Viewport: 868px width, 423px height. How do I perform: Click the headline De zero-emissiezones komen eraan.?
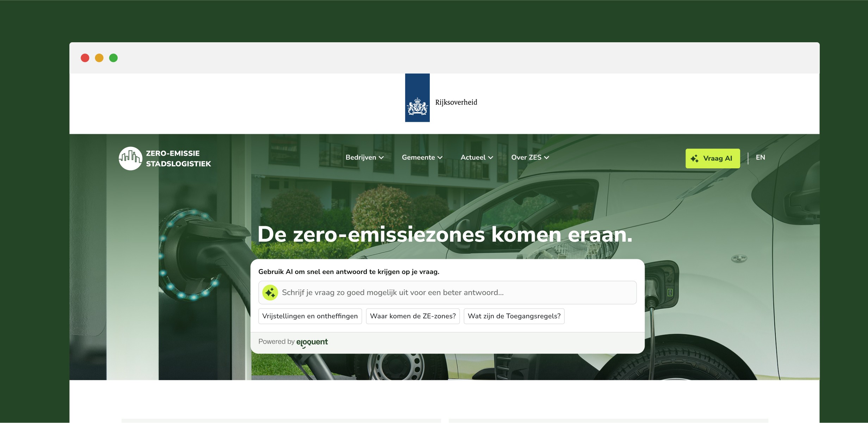click(x=445, y=235)
